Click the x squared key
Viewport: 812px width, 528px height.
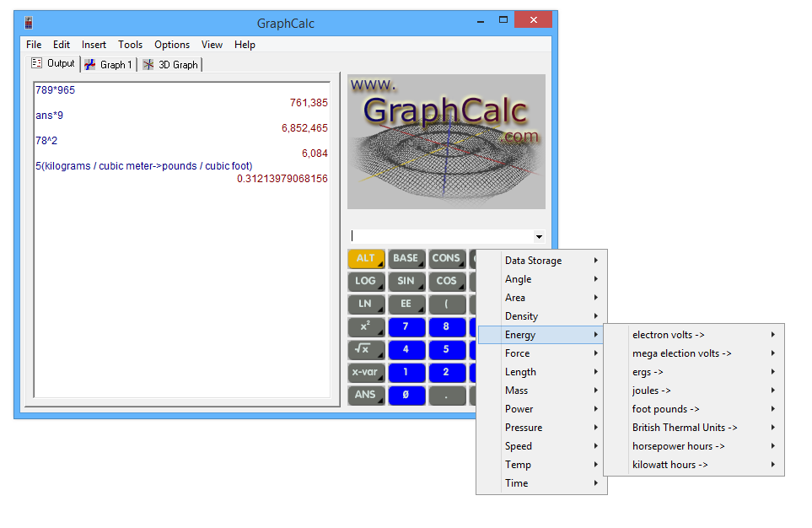coord(366,327)
